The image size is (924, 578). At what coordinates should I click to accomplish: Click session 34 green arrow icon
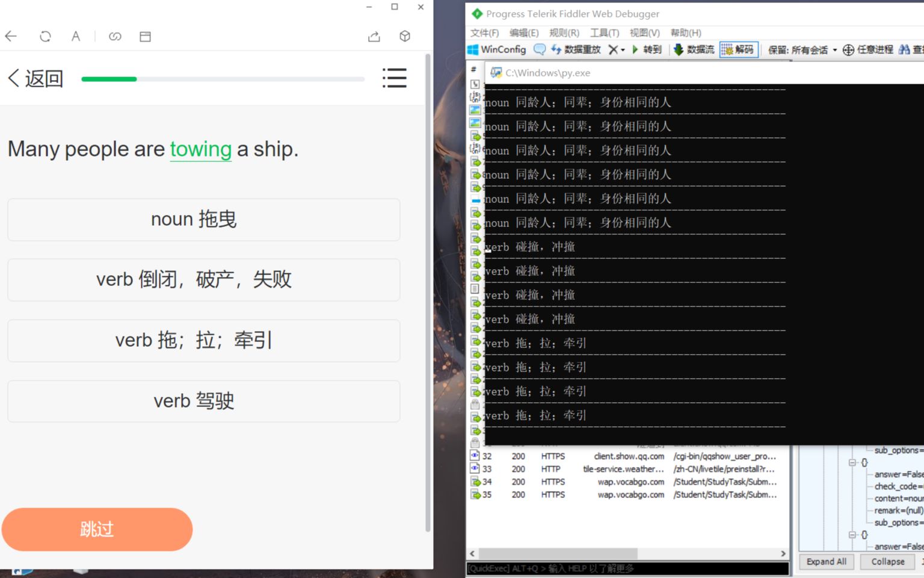(x=475, y=482)
